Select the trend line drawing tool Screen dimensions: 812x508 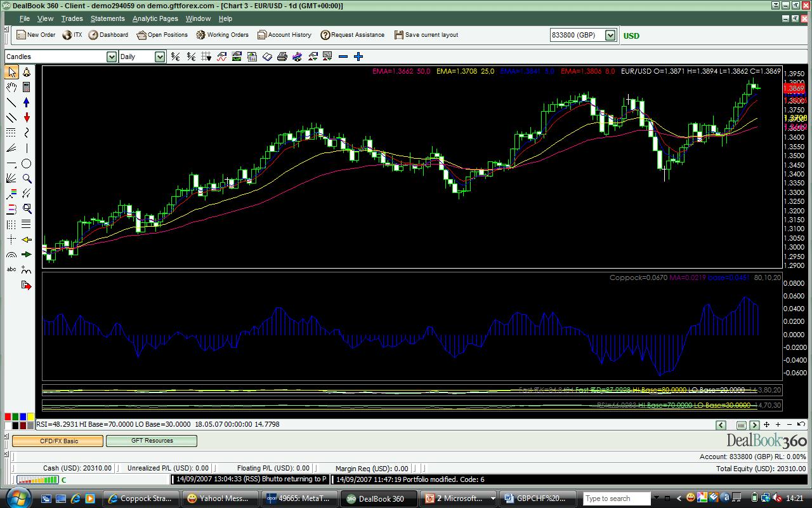pos(11,102)
